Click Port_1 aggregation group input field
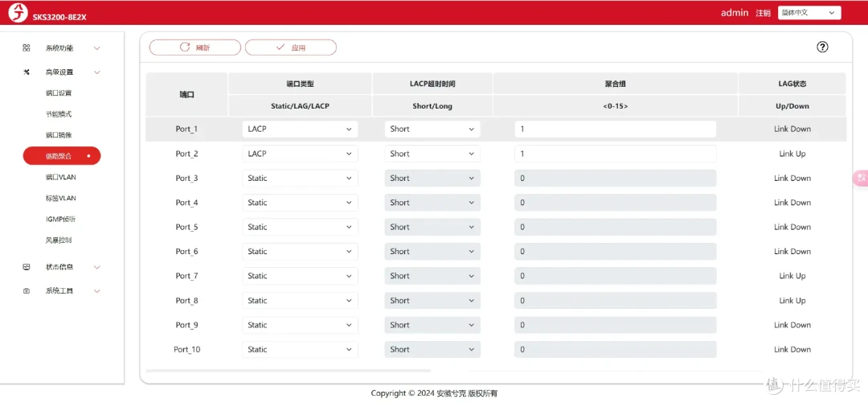Viewport: 868px width, 403px height. [615, 130]
